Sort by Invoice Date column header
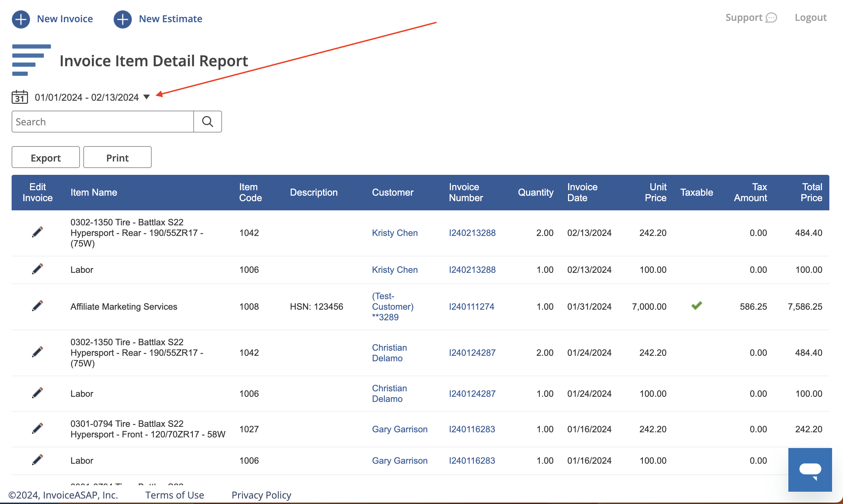 582,192
